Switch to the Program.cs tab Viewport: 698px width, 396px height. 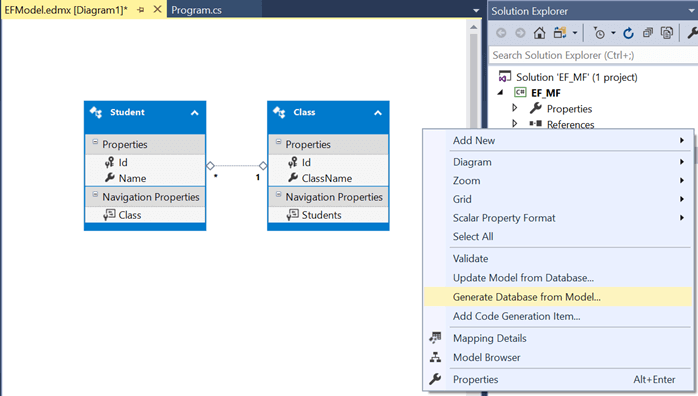coord(196,10)
